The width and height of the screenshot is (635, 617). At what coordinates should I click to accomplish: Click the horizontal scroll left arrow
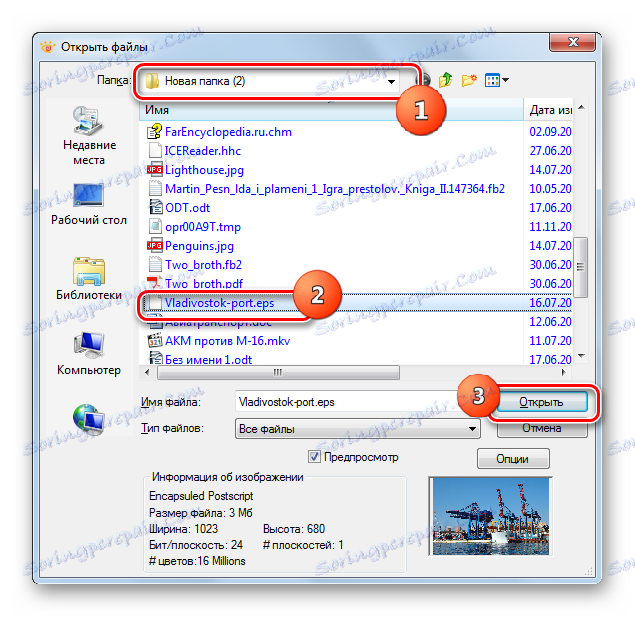coord(147,372)
